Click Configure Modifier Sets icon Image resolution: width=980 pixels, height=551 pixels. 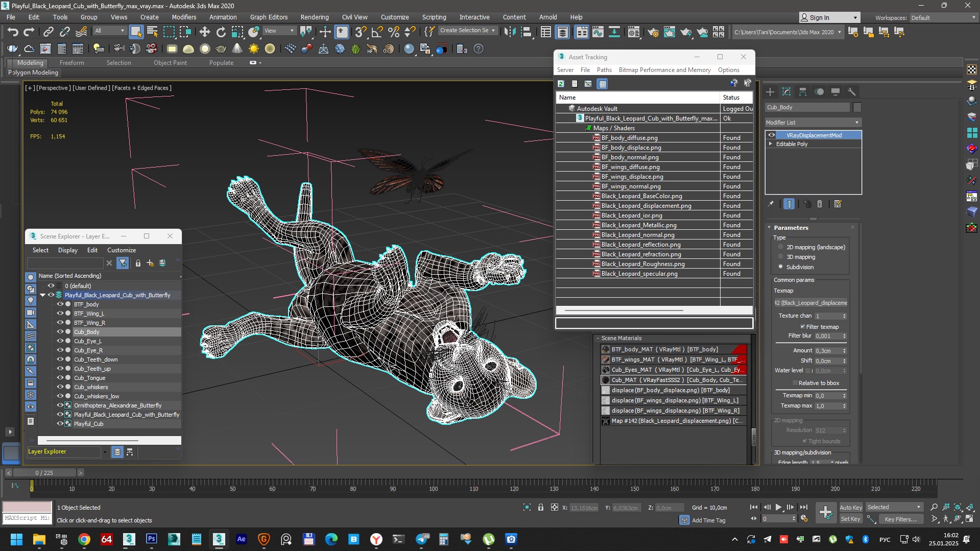pos(838,204)
